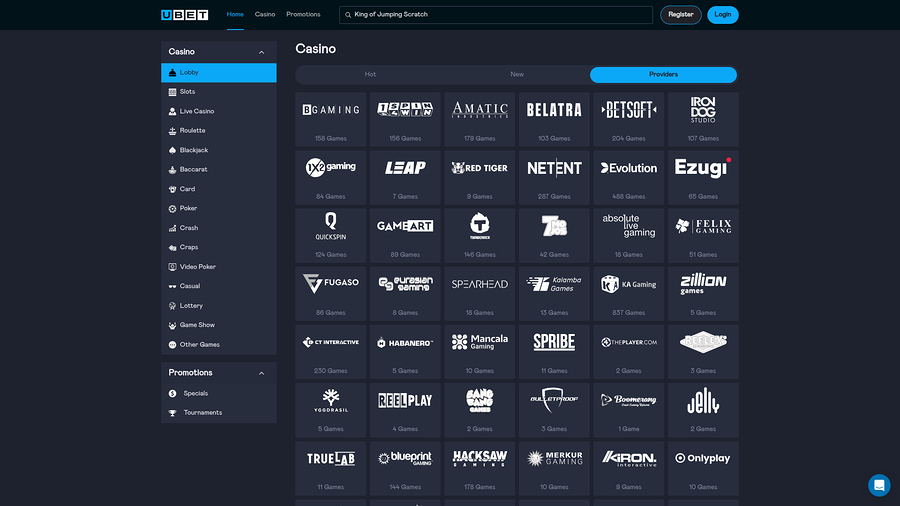Open the Craps dice icon
This screenshot has height=506, width=900.
click(172, 247)
